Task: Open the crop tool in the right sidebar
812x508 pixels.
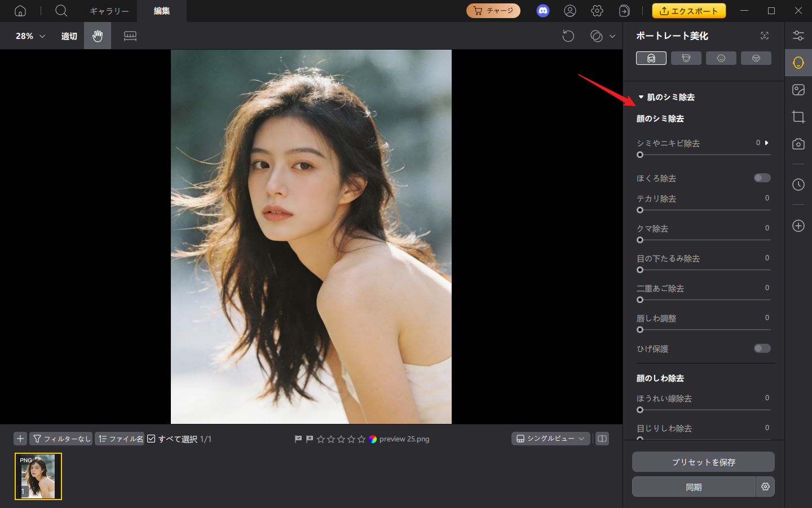Action: tap(798, 117)
